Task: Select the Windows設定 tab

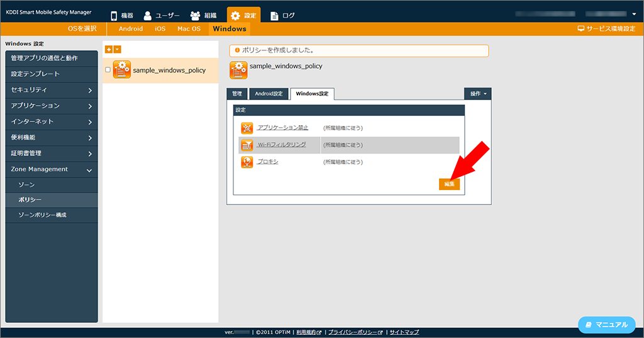Action: point(312,94)
